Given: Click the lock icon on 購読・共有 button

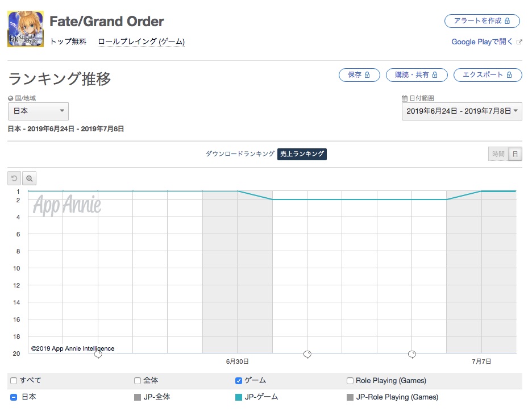Looking at the screenshot, I should point(435,75).
